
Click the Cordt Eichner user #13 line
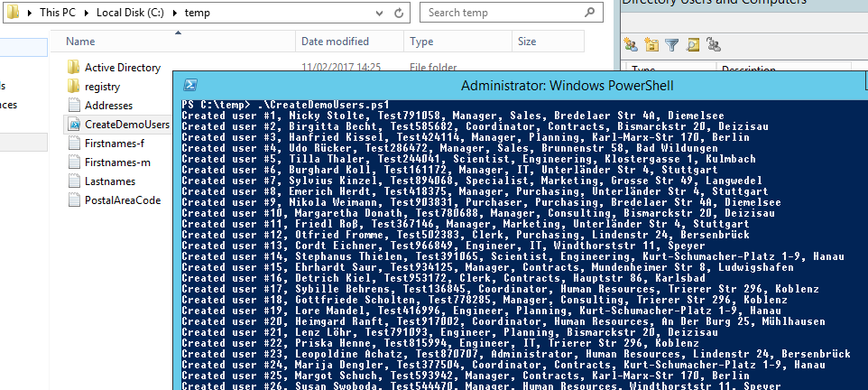click(x=443, y=246)
